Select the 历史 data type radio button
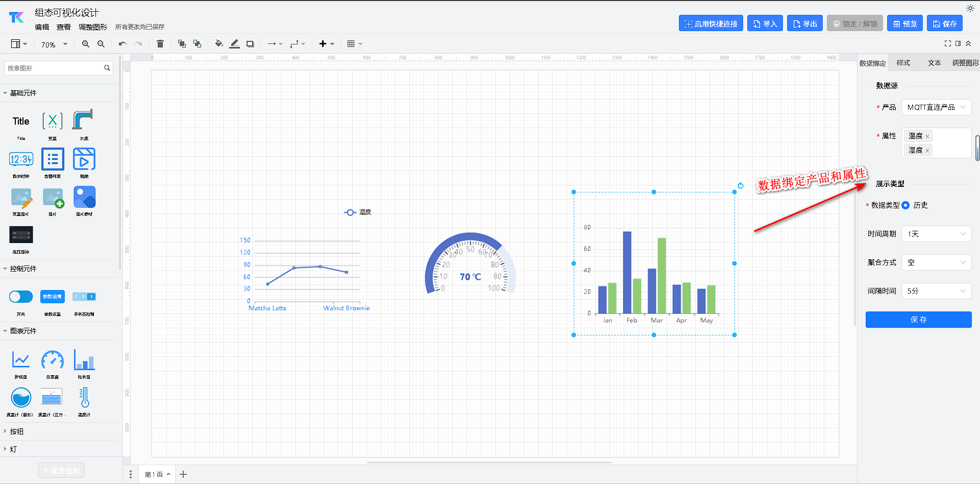Viewport: 980px width, 484px height. [x=905, y=205]
